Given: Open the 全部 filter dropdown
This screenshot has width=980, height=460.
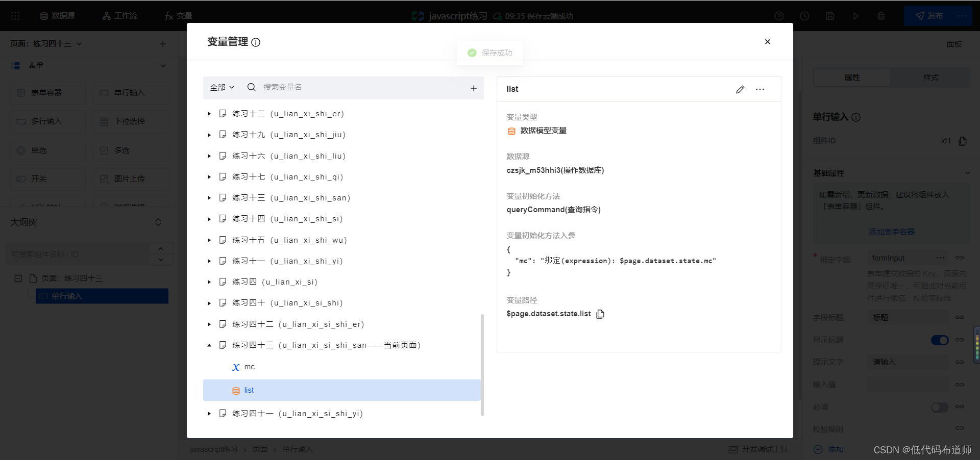Looking at the screenshot, I should point(222,87).
